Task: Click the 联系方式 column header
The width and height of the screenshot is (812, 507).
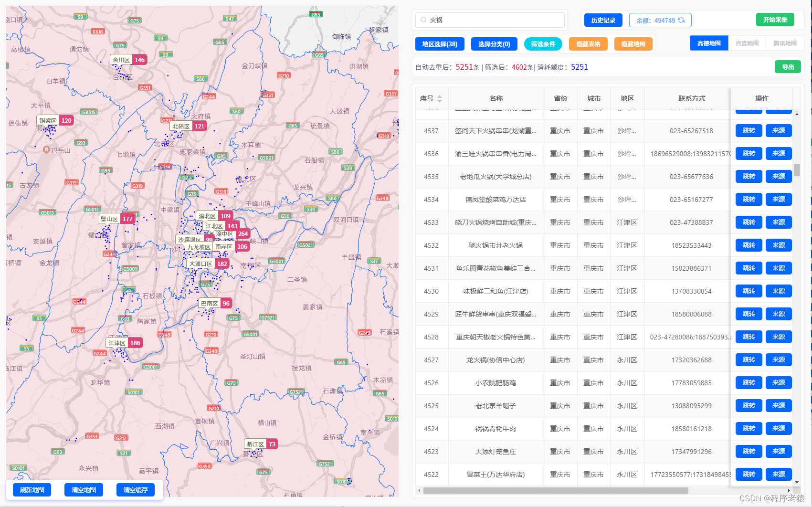Action: [692, 98]
